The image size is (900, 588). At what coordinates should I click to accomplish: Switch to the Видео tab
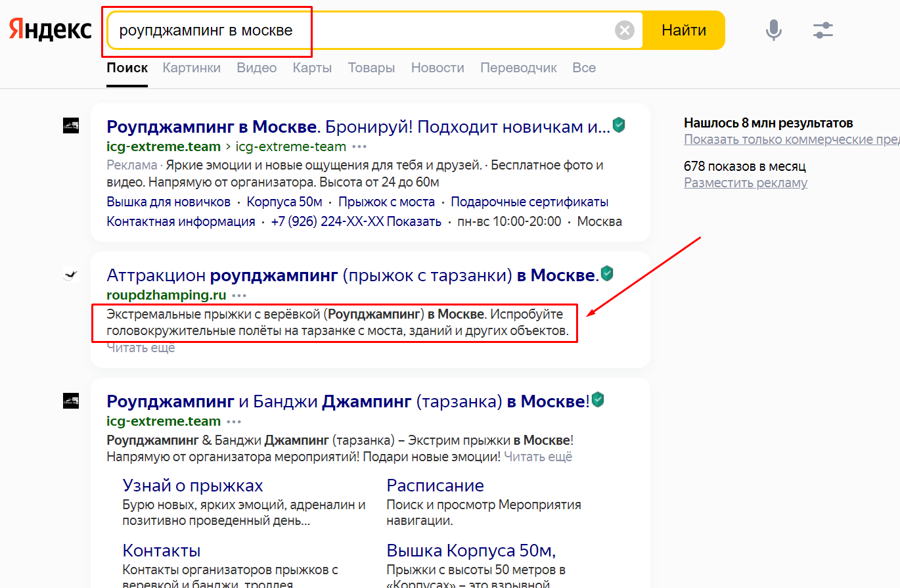[257, 68]
